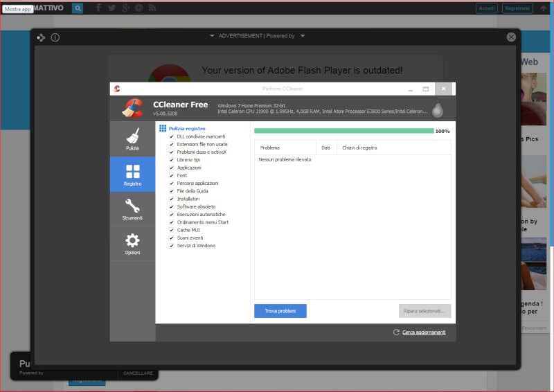The height and width of the screenshot is (392, 554).
Task: Toggle Esecuzioni automatiche checkbox
Action: (171, 214)
